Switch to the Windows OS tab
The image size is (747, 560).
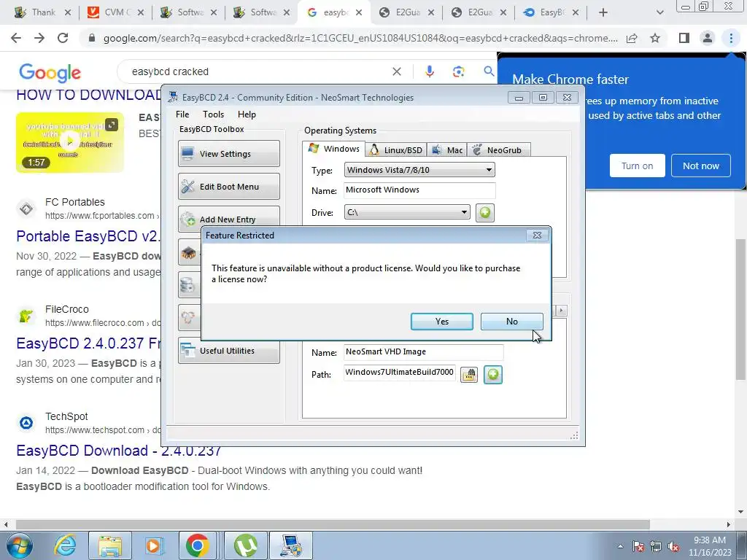point(334,149)
